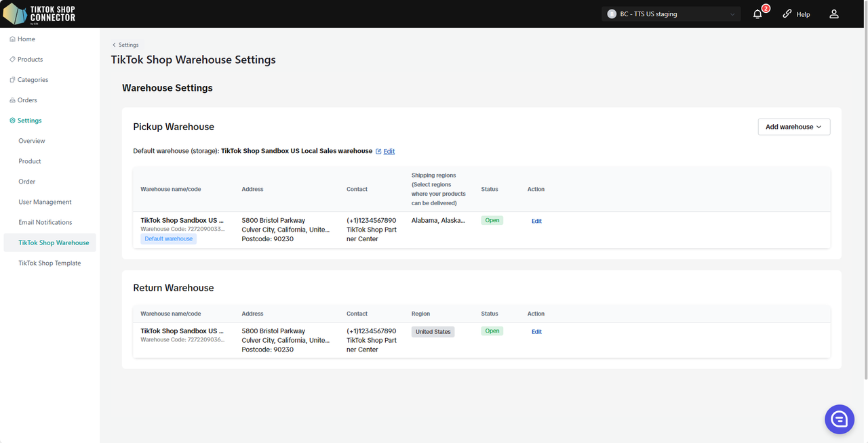Open the notifications bell
Screen dimensions: 868x443
pyautogui.click(x=757, y=14)
